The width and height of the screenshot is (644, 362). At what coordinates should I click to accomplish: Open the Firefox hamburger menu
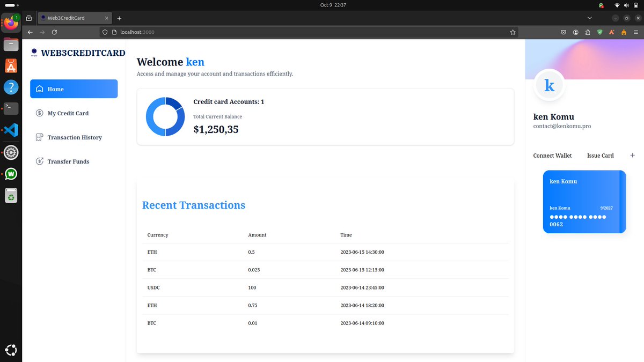[635, 32]
